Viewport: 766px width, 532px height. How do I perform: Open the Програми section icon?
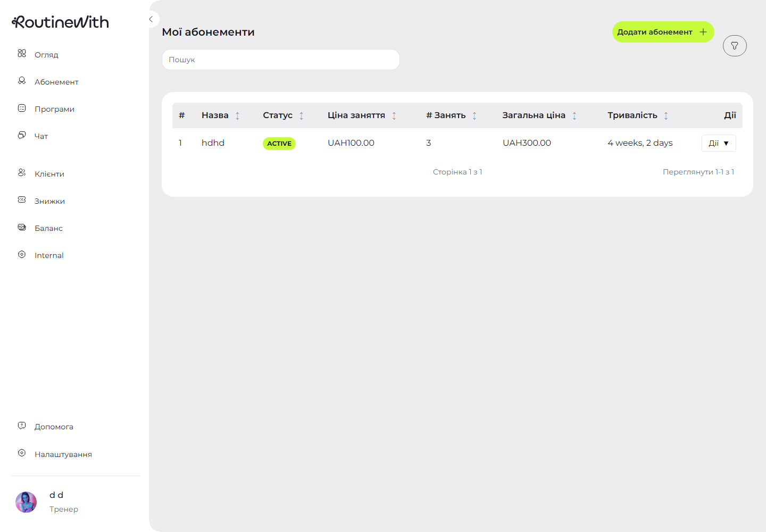[22, 107]
